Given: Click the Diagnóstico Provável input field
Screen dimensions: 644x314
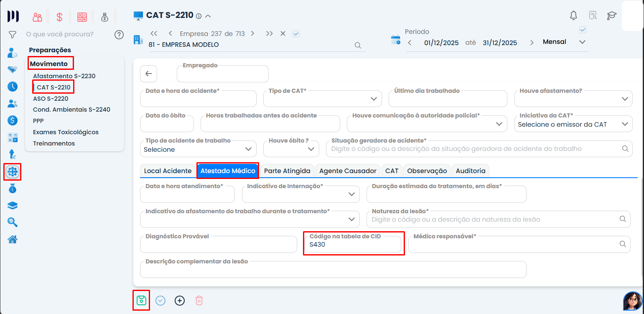Looking at the screenshot, I should tap(218, 245).
